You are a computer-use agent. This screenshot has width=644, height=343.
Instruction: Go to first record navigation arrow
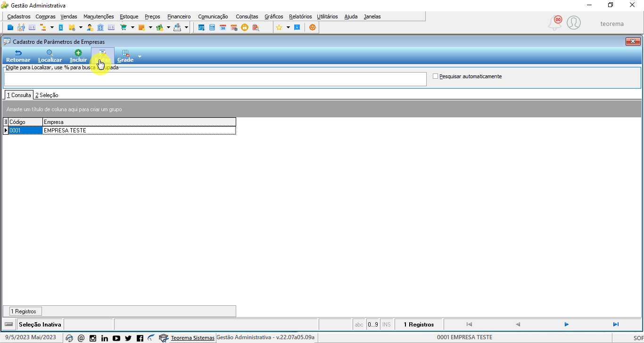click(x=469, y=324)
